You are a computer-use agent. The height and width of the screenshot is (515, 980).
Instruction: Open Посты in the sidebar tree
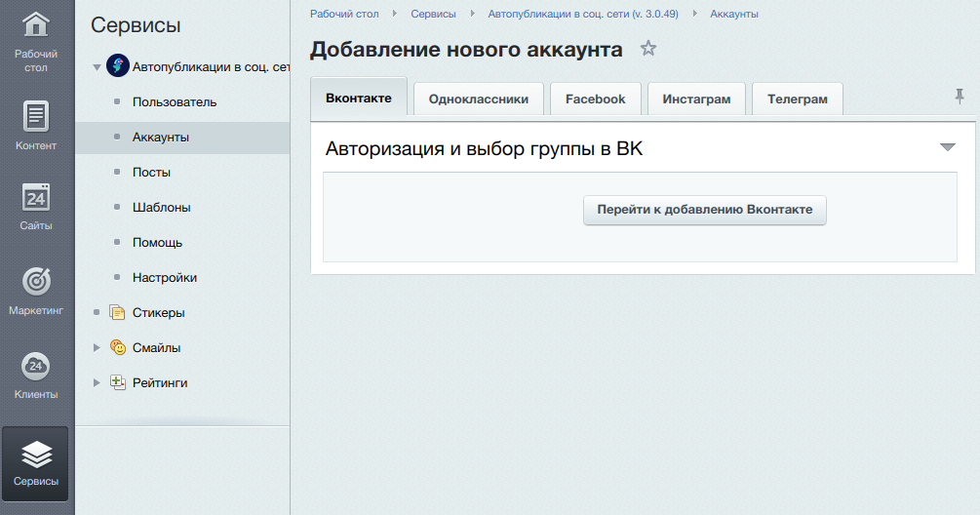[x=151, y=172]
